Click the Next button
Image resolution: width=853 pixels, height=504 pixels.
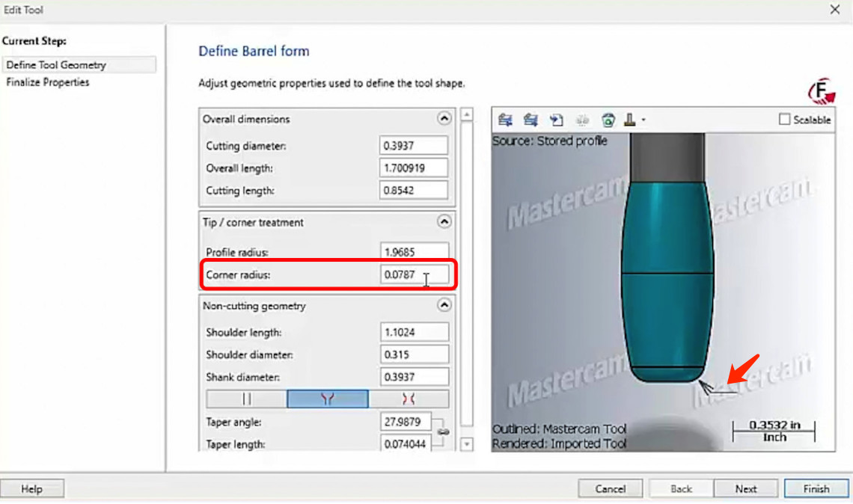746,489
